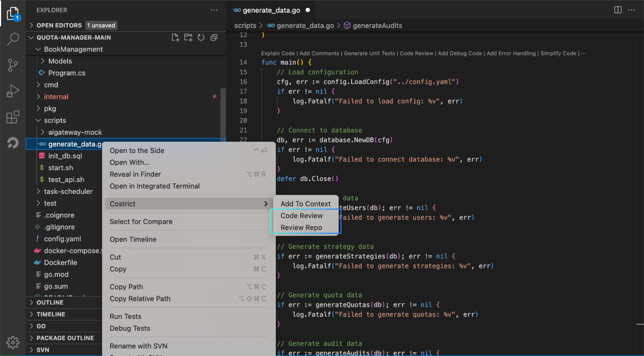Open Extensions view in activity bar
Image resolution: width=644 pixels, height=356 pixels.
pyautogui.click(x=13, y=117)
